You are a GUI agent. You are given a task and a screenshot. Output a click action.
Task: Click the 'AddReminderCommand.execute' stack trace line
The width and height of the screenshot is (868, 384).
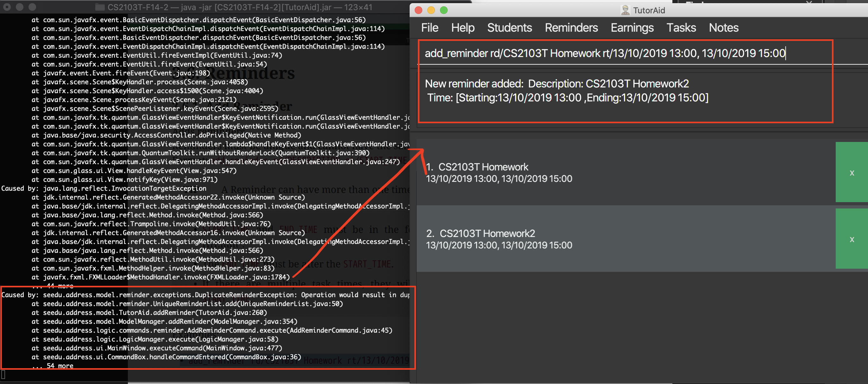point(212,330)
